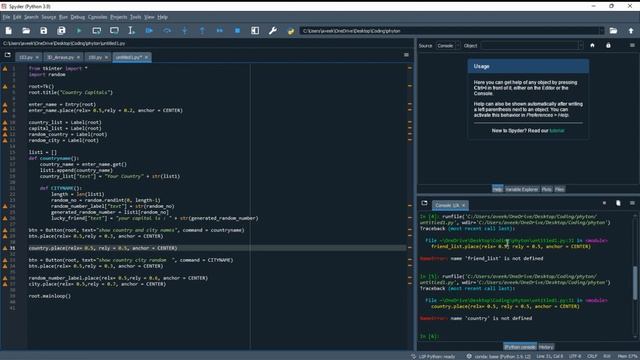Select the IPython console tab at bottom
Viewport: 640px width, 360px height.
[x=520, y=347]
